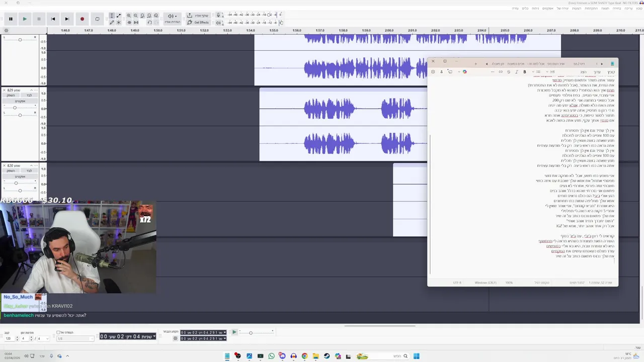Toggle loop playback
Viewport: 644px width, 362px height.
pyautogui.click(x=97, y=19)
